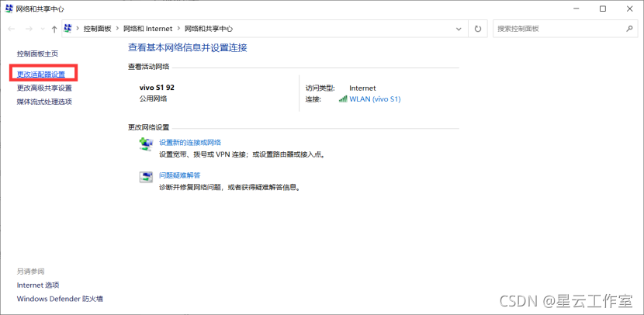Maximize the 网络和共享中心 window

pos(603,9)
